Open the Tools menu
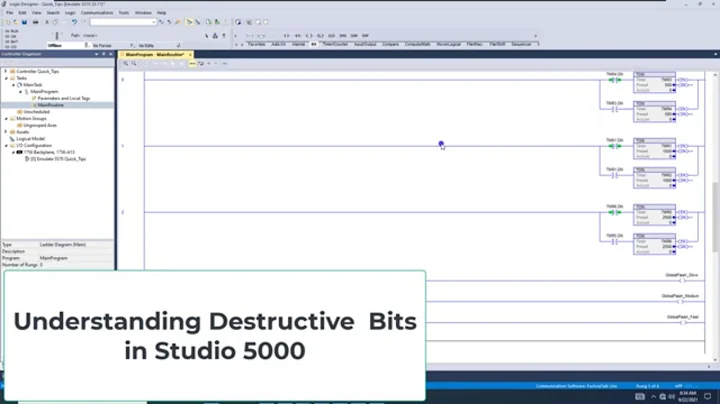 click(x=124, y=13)
